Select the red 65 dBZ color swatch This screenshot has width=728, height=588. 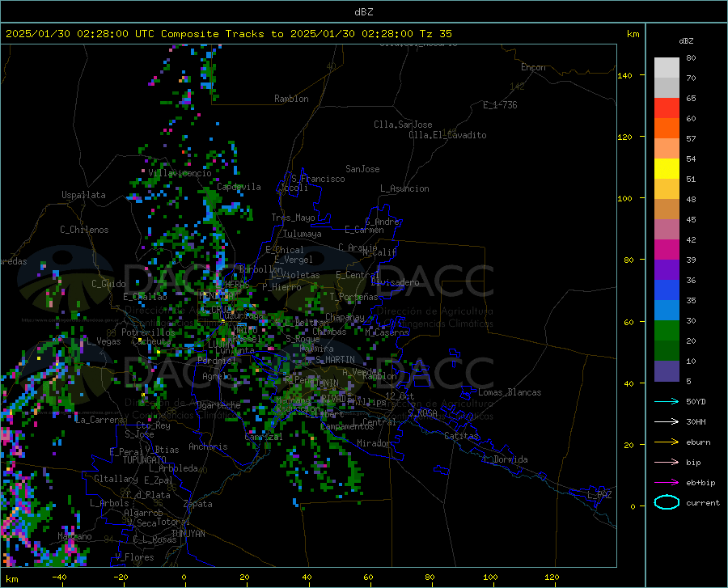click(667, 108)
